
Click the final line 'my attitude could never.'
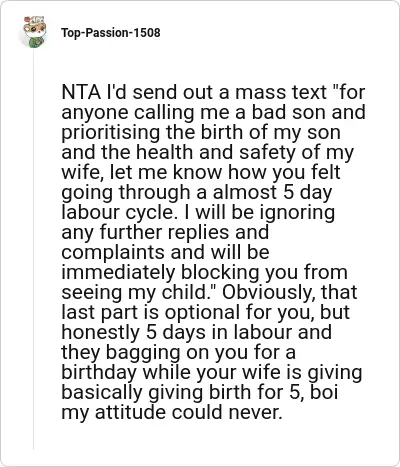[x=172, y=412]
